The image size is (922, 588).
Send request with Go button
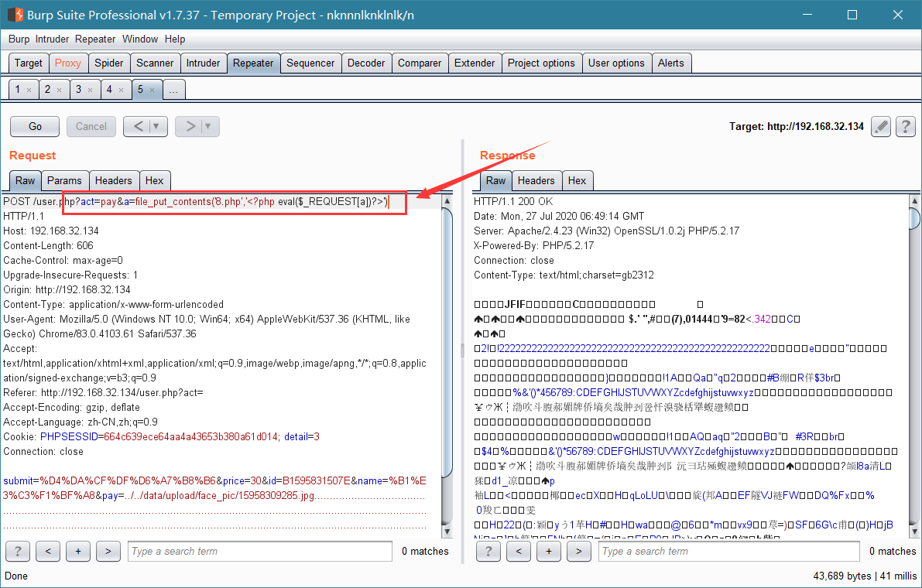click(x=35, y=126)
